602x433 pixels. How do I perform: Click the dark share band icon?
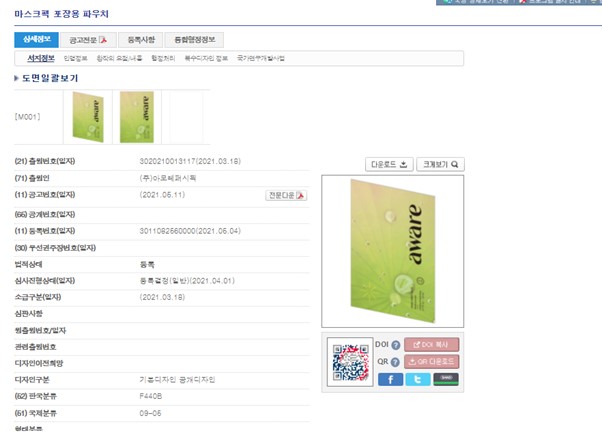coord(446,379)
